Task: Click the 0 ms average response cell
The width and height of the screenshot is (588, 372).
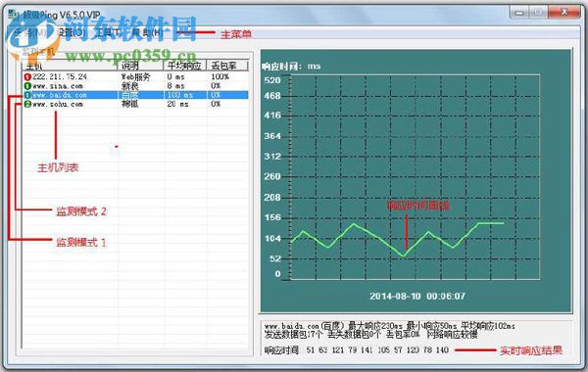Action: point(175,76)
